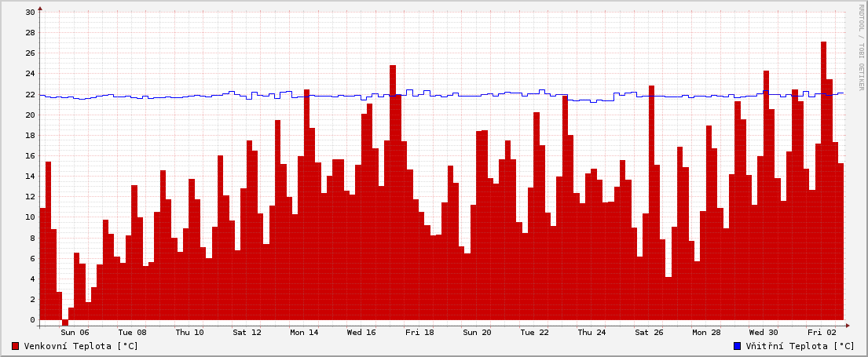This screenshot has width=868, height=357.
Task: Click the 'Mon 28' date label
Action: click(x=706, y=333)
